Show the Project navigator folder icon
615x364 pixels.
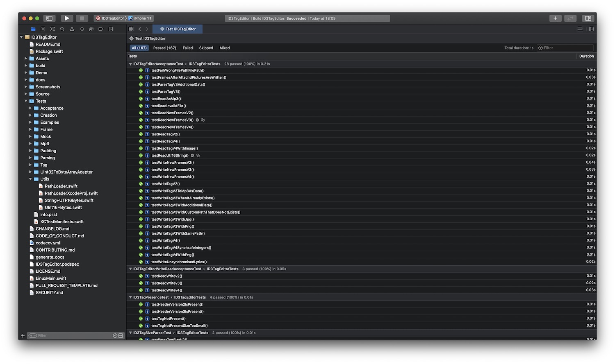(x=33, y=29)
